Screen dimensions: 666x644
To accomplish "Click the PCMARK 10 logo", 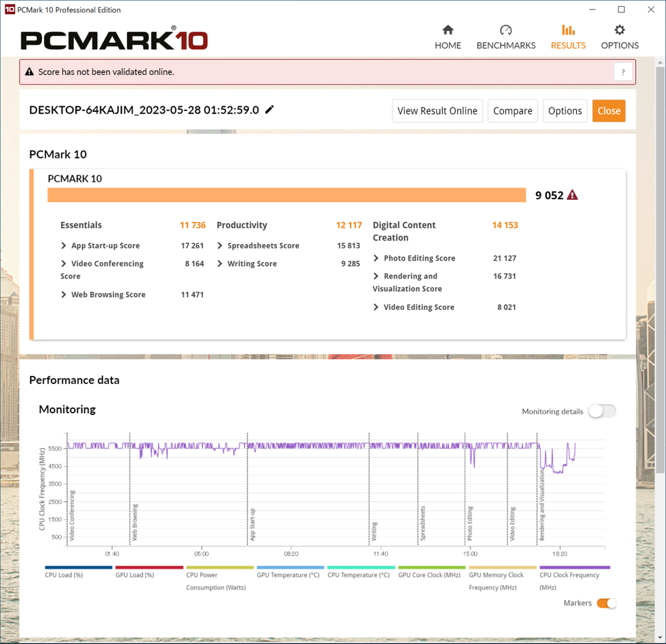I will [114, 39].
